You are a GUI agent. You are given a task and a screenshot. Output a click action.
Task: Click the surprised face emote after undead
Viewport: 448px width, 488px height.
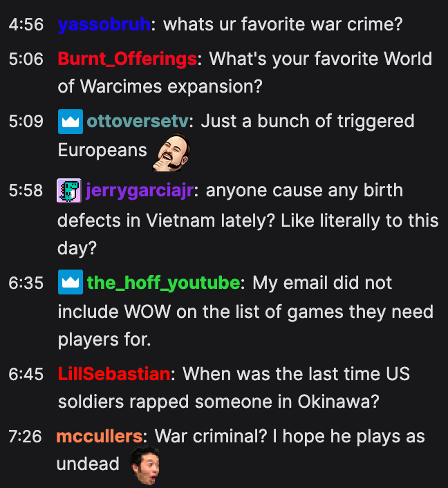pos(145,466)
